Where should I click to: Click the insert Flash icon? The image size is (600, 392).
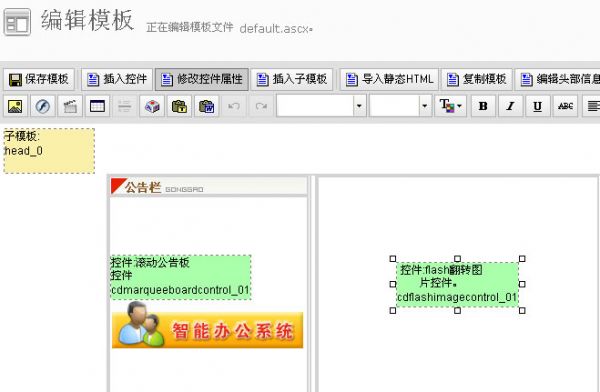point(42,106)
